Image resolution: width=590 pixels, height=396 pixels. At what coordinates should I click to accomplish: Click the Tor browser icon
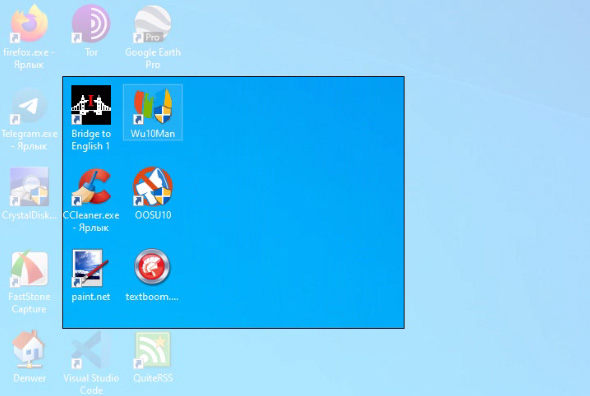pyautogui.click(x=91, y=23)
